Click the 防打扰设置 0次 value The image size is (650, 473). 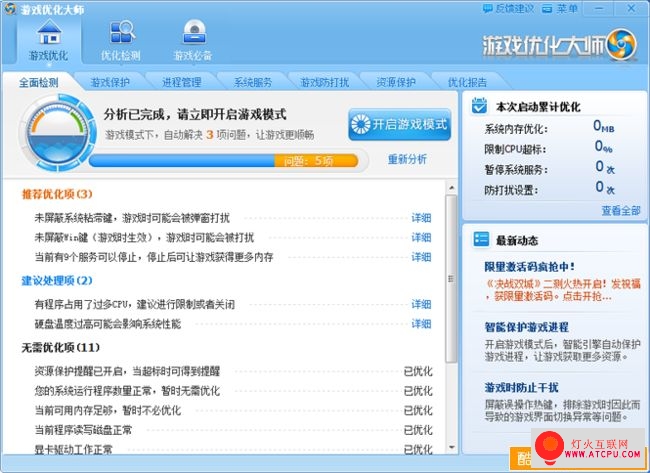tap(605, 187)
